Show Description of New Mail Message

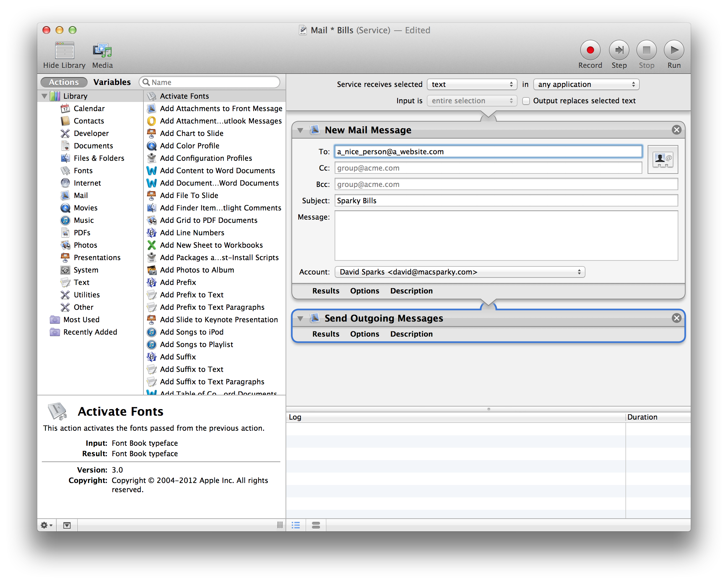411,291
